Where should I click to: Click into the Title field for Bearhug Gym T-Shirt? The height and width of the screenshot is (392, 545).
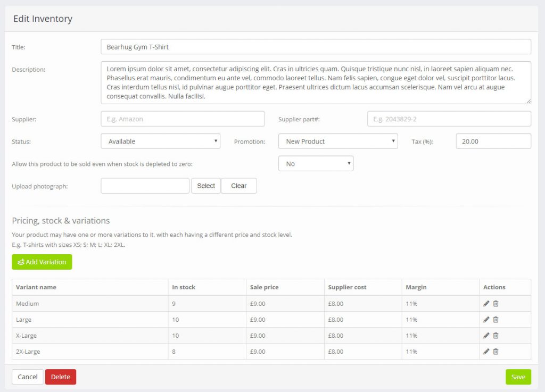tap(316, 47)
